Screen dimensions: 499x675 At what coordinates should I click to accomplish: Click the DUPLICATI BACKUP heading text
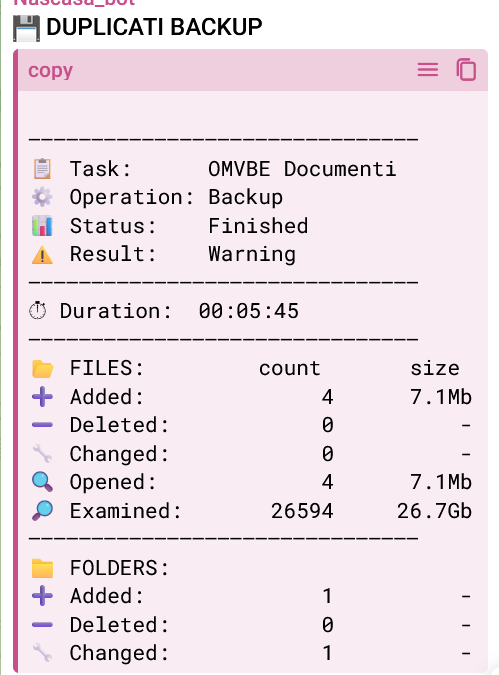[154, 27]
